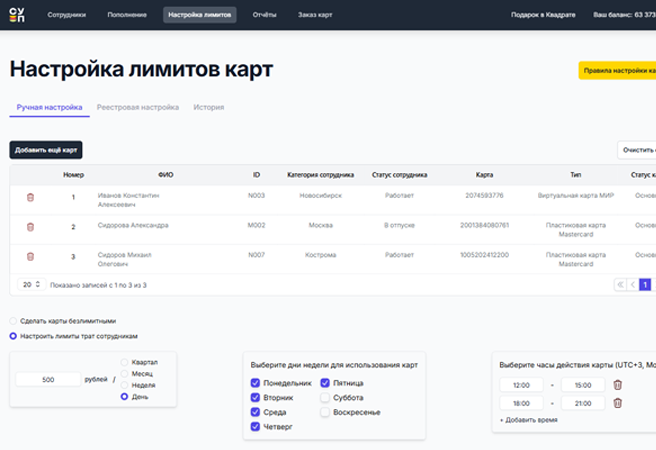
Task: Enable the Суббота checkbox
Action: point(325,398)
